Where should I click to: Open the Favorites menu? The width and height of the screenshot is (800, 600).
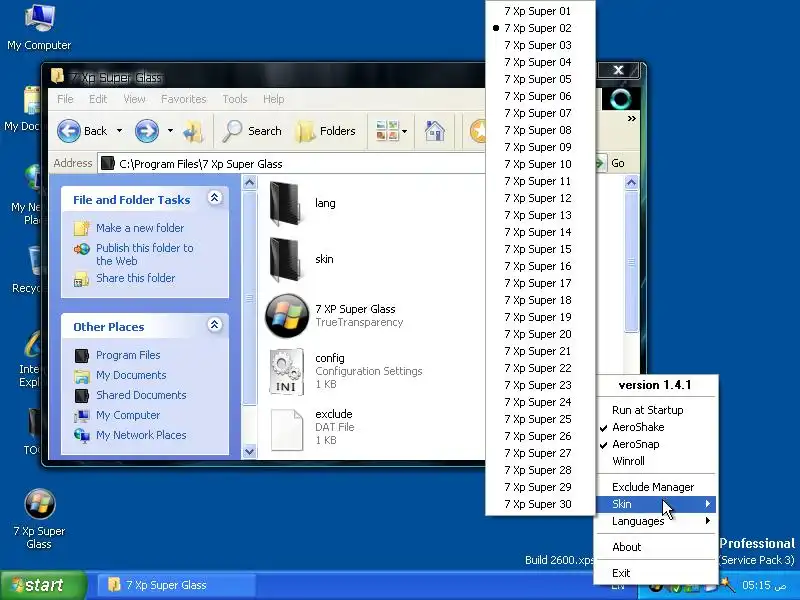[184, 99]
